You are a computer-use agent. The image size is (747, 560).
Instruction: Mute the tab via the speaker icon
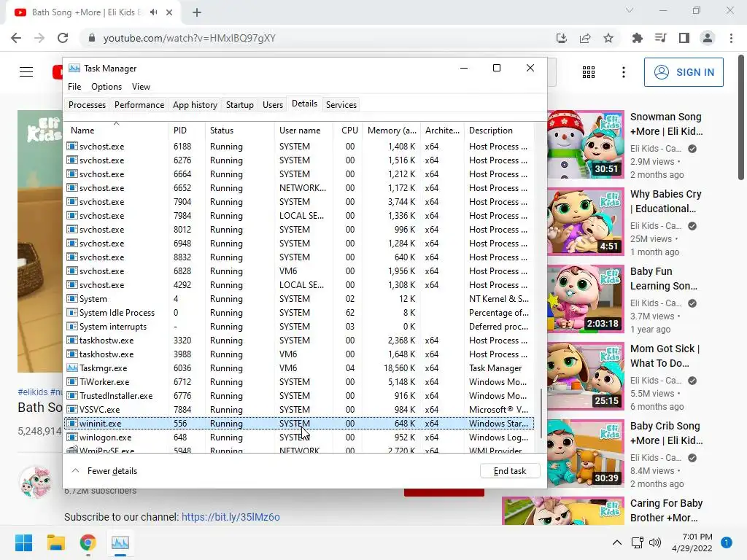point(153,12)
